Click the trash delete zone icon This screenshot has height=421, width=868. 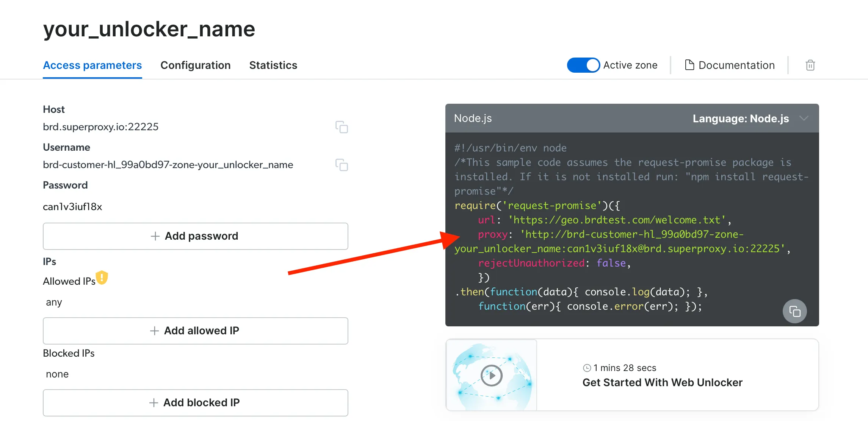point(810,65)
